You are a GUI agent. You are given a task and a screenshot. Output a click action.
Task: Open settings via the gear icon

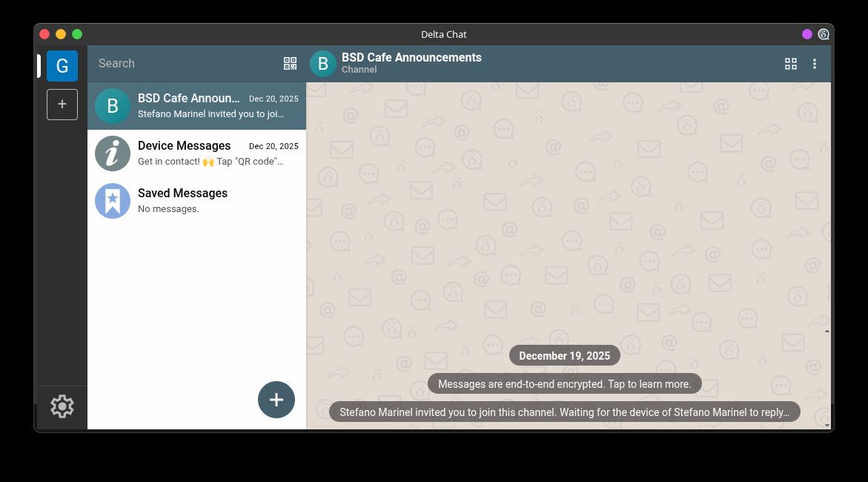pos(62,406)
